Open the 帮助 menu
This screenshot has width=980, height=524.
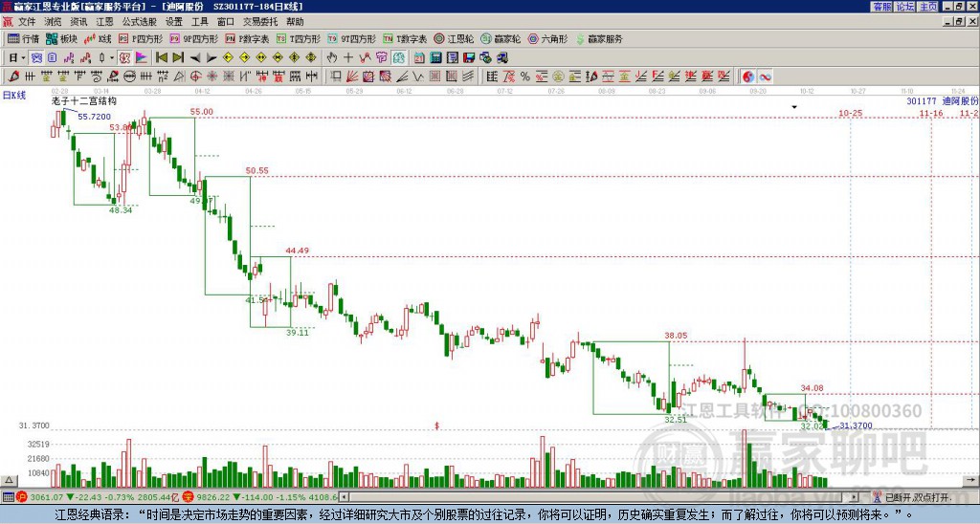(295, 22)
